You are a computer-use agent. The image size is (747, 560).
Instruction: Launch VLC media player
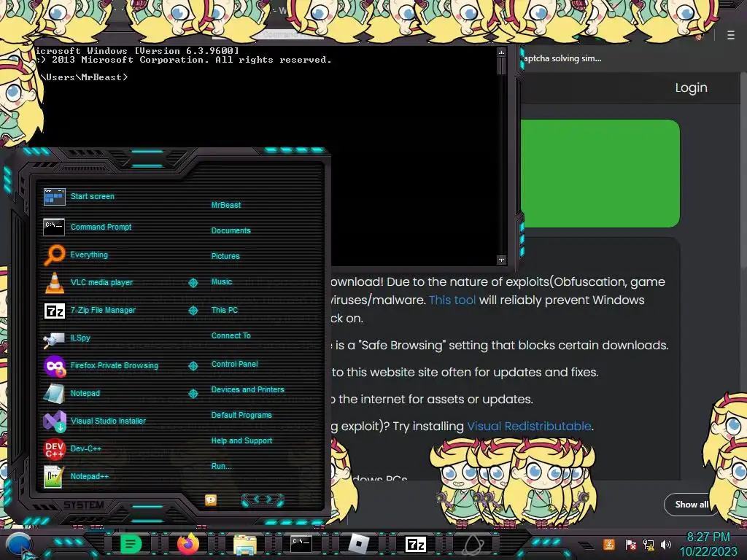[88, 282]
